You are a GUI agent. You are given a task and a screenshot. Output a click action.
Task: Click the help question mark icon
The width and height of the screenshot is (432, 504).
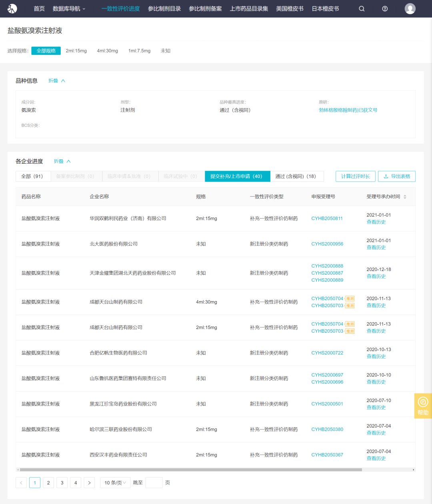tap(385, 9)
